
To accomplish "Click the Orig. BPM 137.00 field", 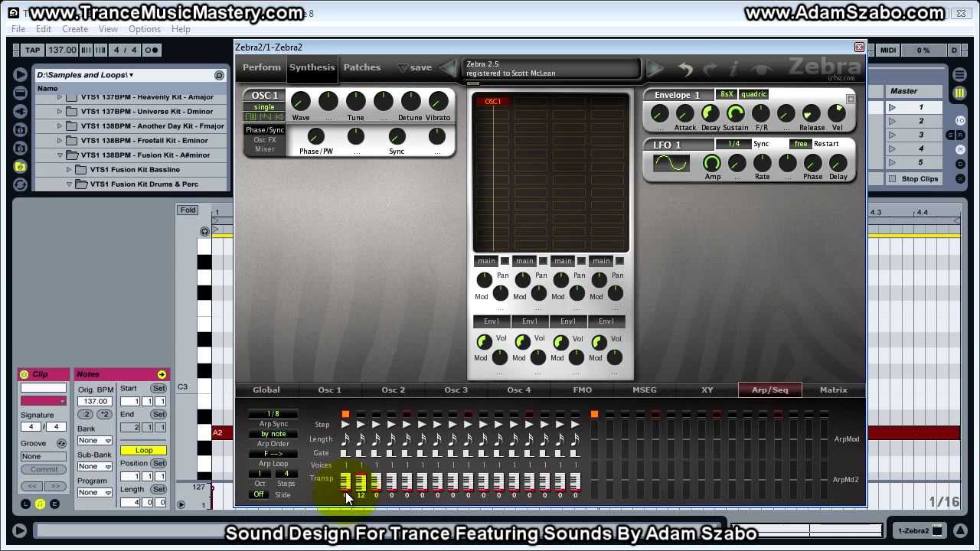I will pyautogui.click(x=96, y=402).
